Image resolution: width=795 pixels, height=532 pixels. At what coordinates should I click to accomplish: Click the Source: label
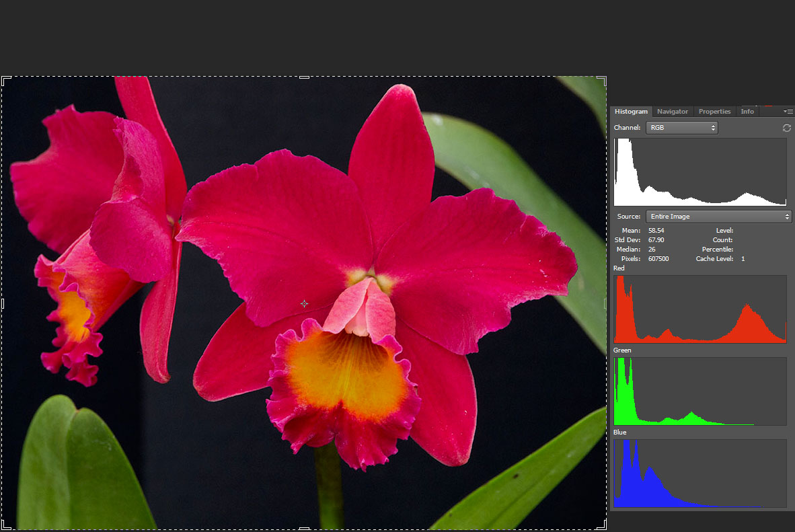point(629,217)
